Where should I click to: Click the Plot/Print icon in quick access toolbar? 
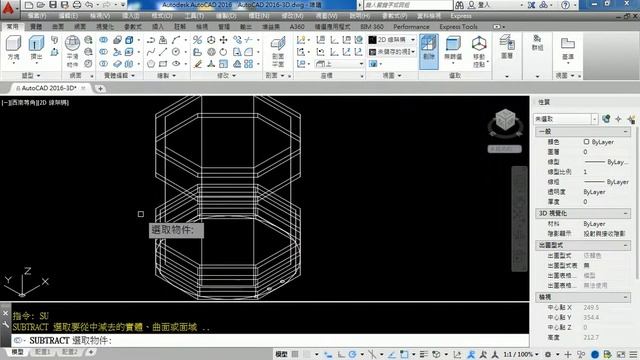(76, 5)
